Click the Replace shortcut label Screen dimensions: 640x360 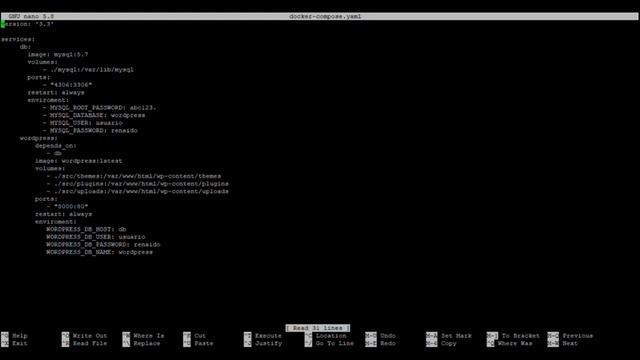pos(147,343)
